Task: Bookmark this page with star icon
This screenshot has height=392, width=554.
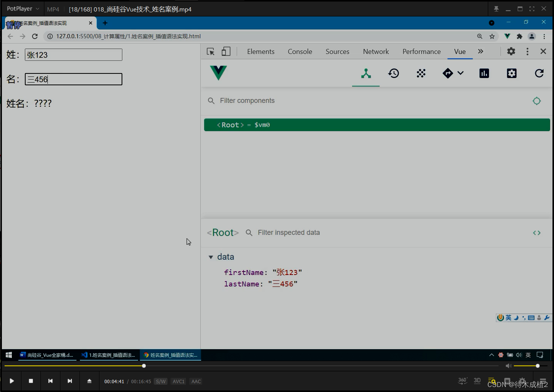Action: (492, 36)
